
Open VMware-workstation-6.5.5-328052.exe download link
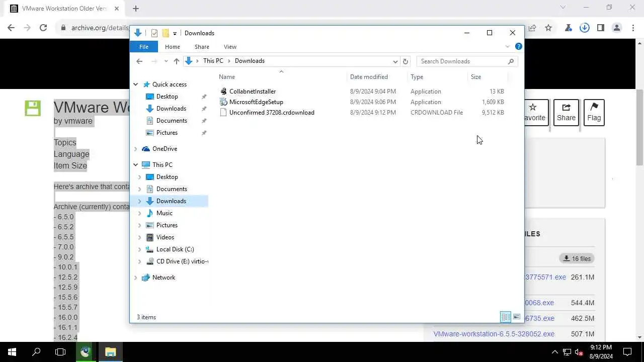point(494,334)
